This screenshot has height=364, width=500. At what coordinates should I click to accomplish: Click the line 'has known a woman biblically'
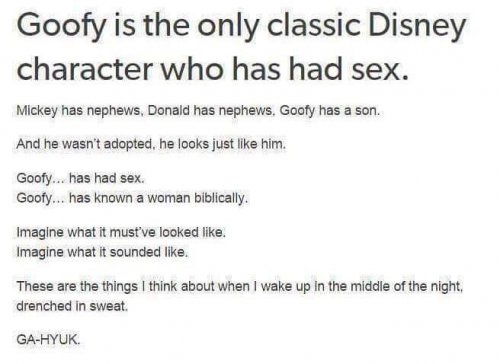point(158,198)
